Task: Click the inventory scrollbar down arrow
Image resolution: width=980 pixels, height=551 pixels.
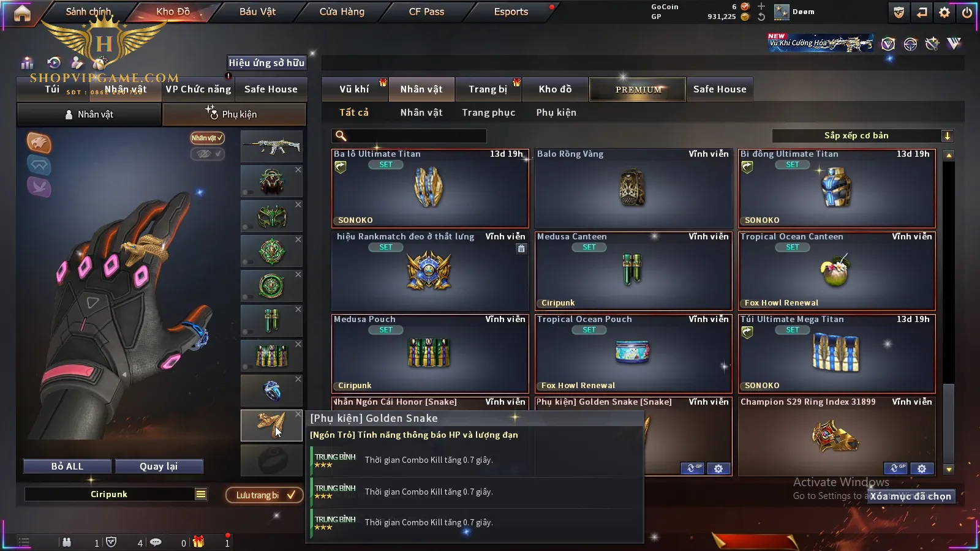Action: [x=949, y=470]
